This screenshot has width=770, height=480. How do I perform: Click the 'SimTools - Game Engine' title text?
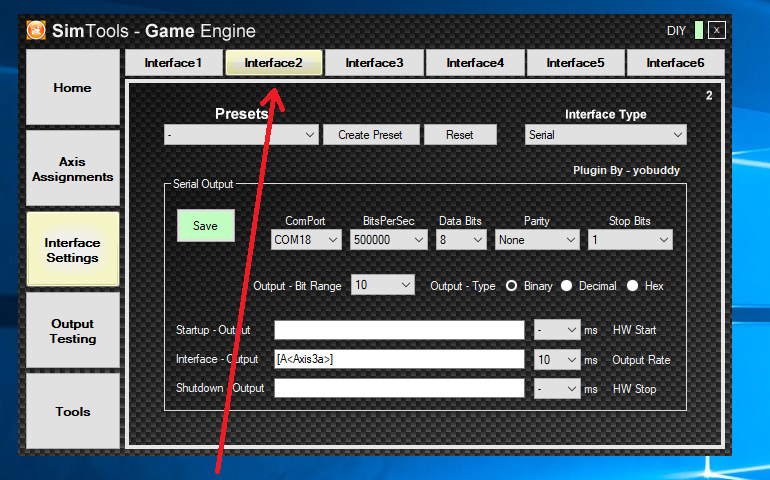point(154,31)
